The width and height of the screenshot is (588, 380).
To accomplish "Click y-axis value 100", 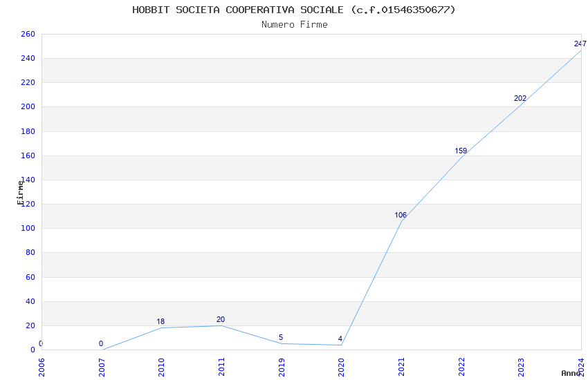I will [28, 228].
